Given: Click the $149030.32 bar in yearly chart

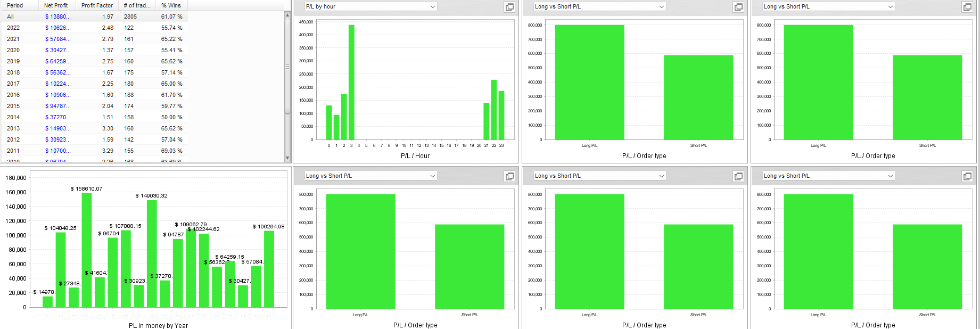Looking at the screenshot, I should 152,253.
